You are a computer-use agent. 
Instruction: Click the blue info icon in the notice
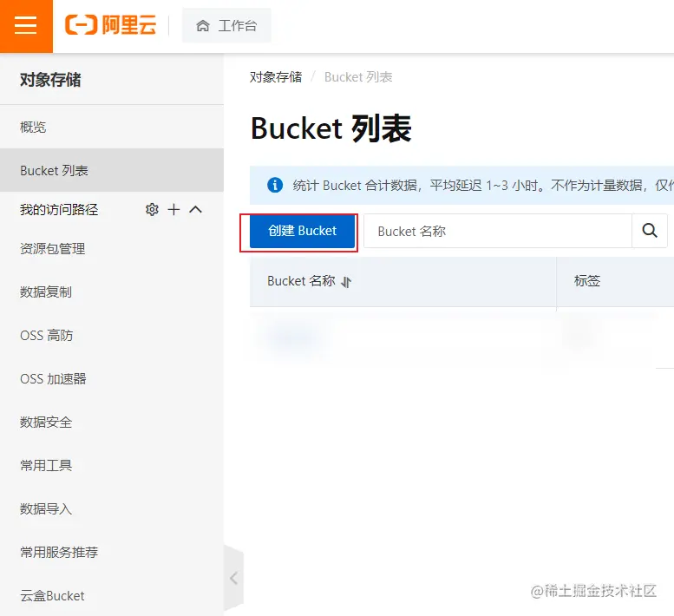pyautogui.click(x=275, y=186)
